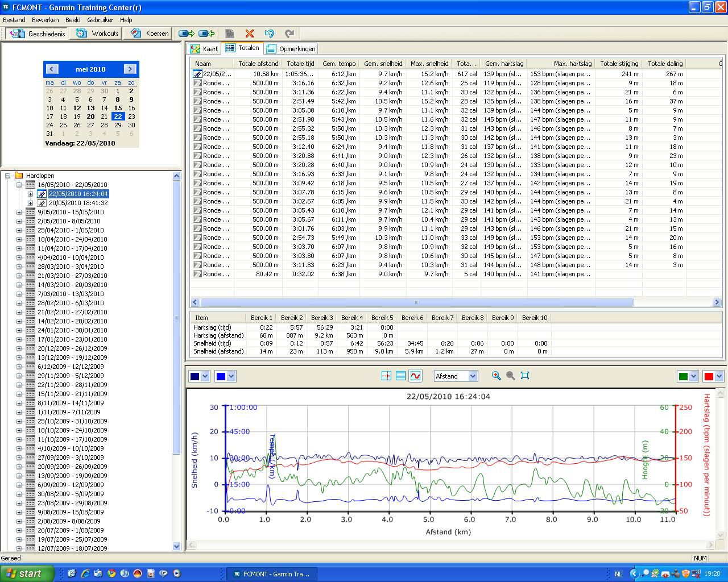Click the red X delete icon

[x=249, y=34]
